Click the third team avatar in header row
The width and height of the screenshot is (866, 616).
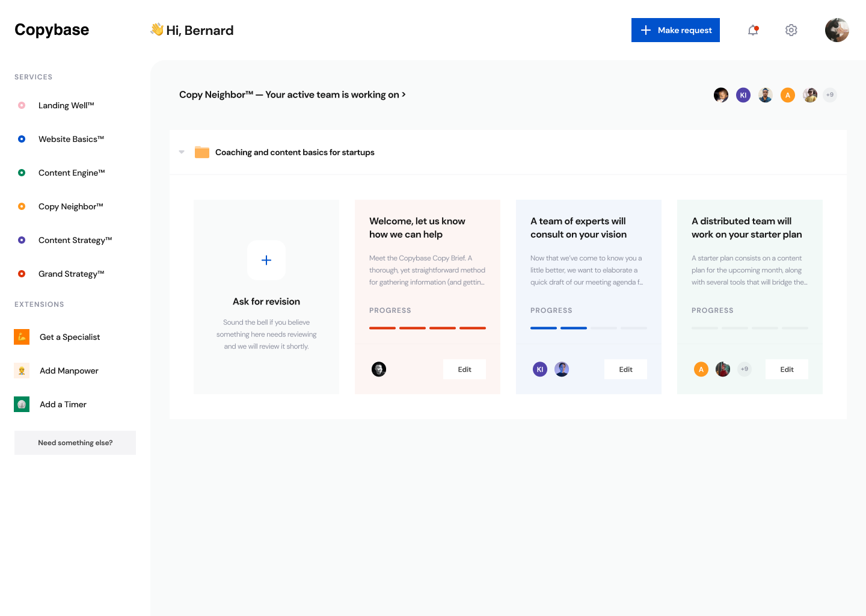point(766,95)
